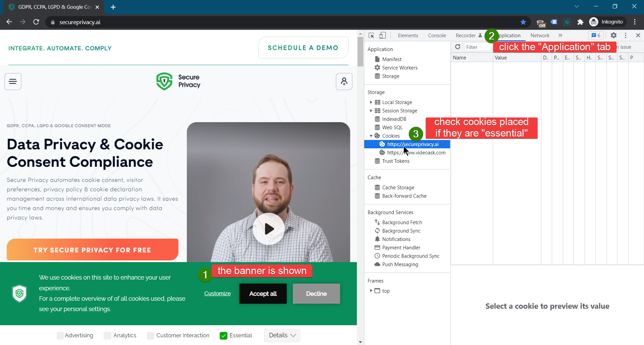
Task: Expand the Local Storage tree item
Action: click(371, 102)
